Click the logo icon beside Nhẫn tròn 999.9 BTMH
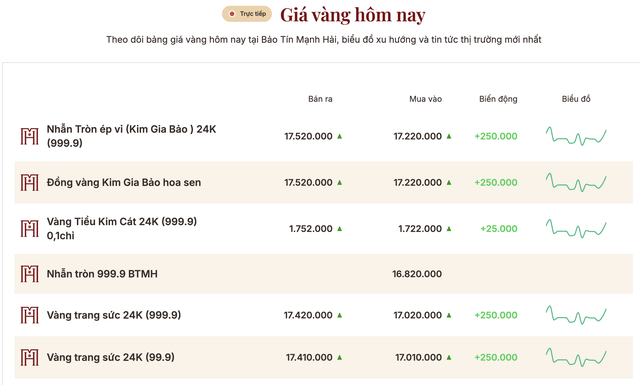The height and width of the screenshot is (385, 640). [x=29, y=274]
